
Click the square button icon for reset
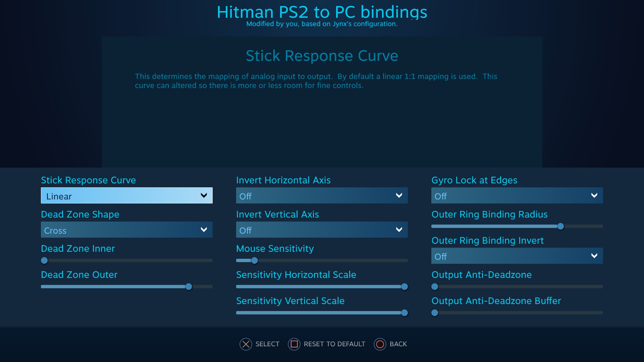click(x=294, y=344)
